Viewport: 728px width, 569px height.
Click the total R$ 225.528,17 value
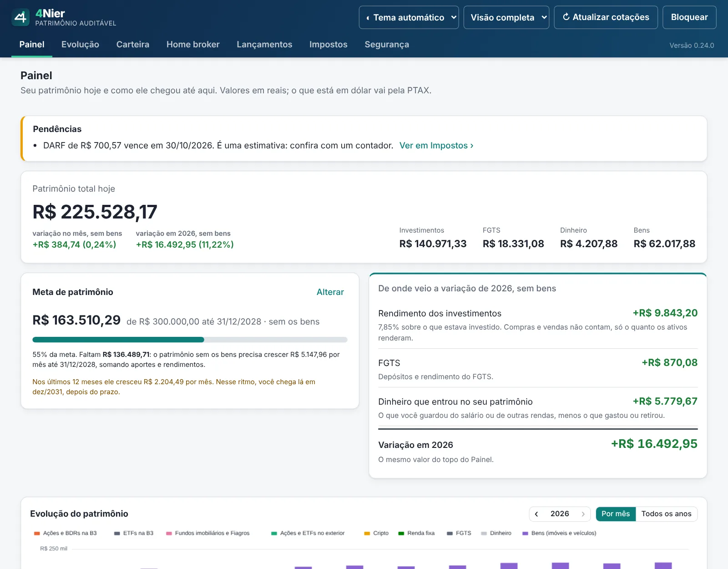coord(95,212)
